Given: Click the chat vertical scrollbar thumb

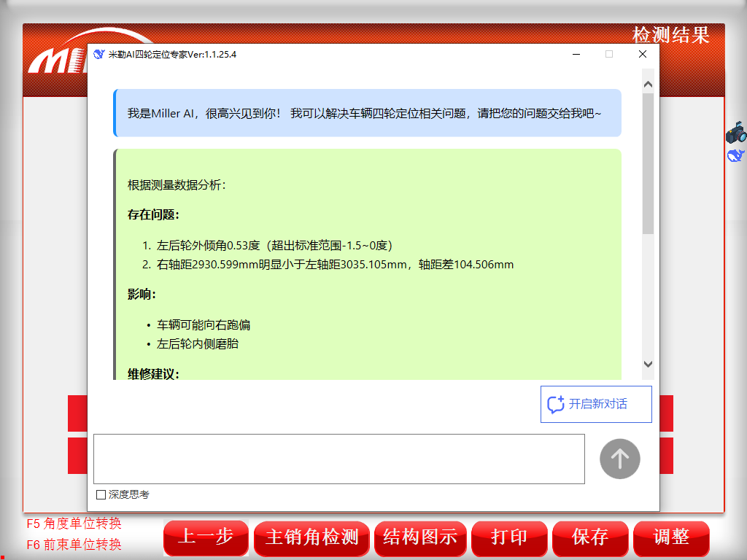Looking at the screenshot, I should point(648,163).
